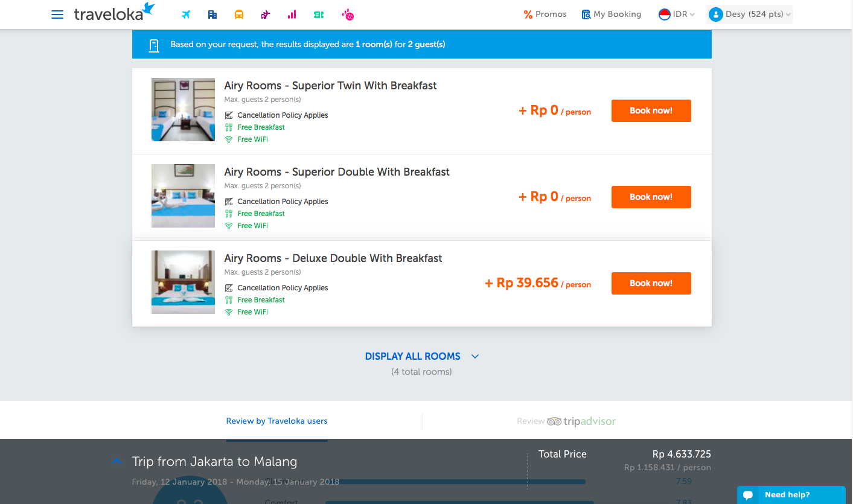This screenshot has width=853, height=504.
Task: Click Free Breakfast icon for Superior Double
Action: (229, 214)
